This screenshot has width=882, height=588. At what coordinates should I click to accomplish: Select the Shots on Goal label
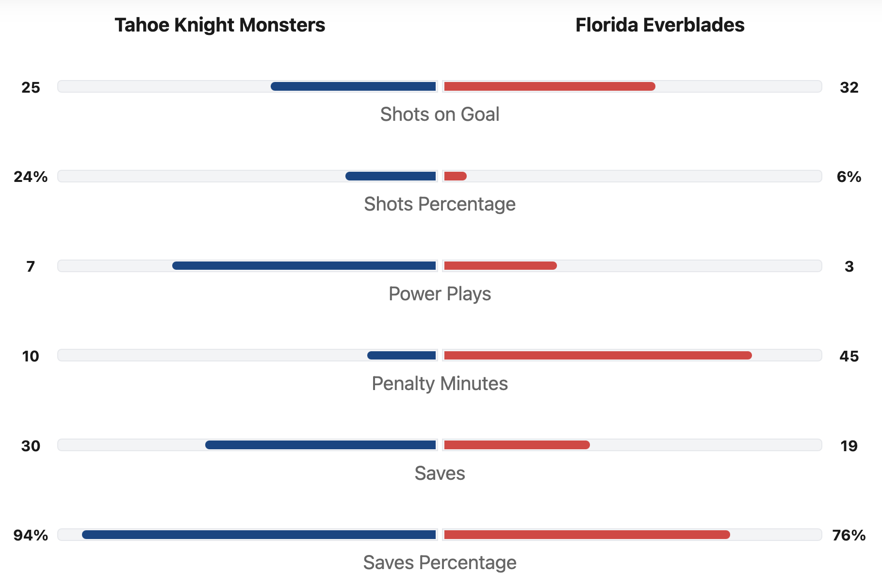(x=440, y=114)
